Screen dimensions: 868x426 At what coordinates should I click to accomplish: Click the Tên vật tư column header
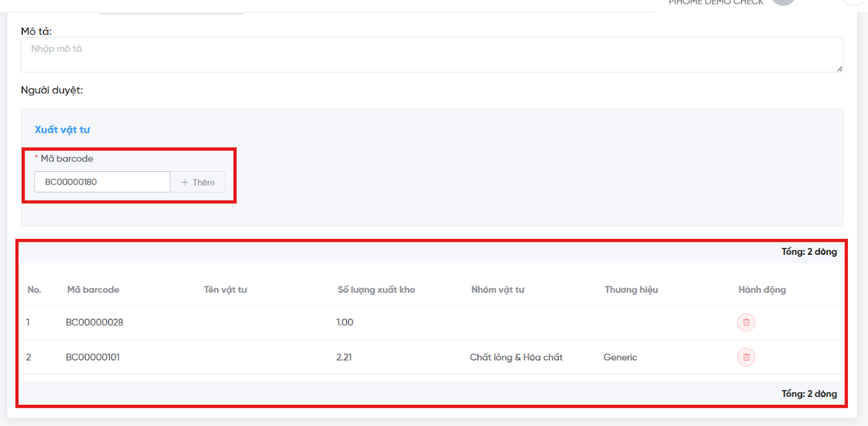[225, 289]
